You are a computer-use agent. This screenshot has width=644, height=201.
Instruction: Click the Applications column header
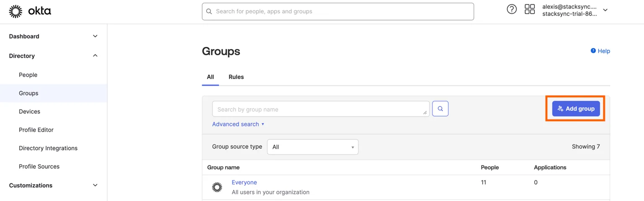click(x=550, y=167)
